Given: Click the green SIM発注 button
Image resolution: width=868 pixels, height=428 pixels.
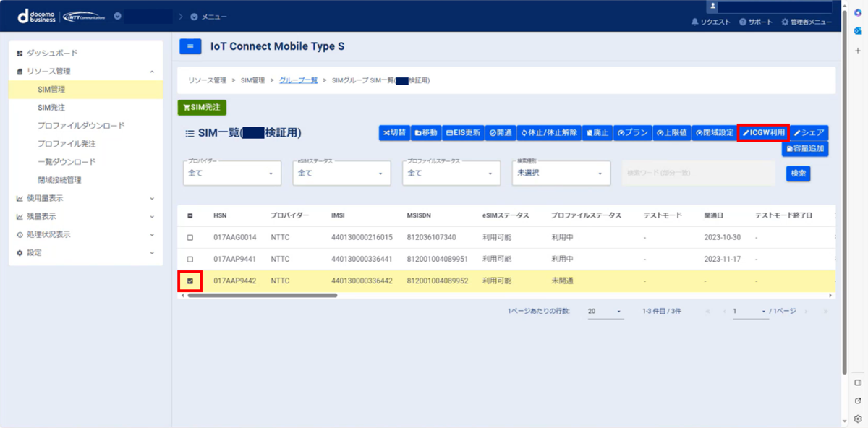Looking at the screenshot, I should pos(203,107).
